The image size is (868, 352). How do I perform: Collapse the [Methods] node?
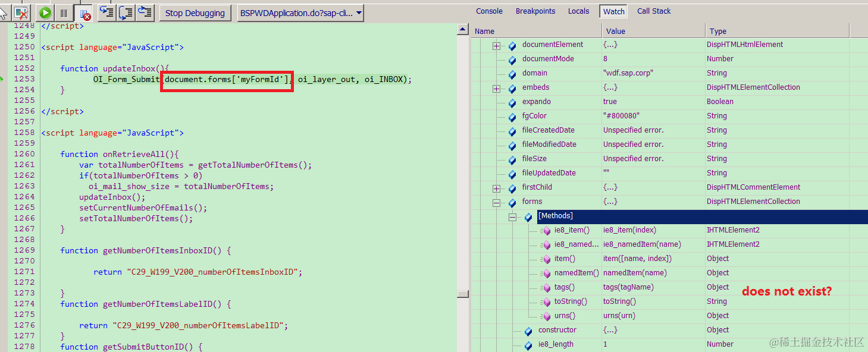[x=512, y=218]
